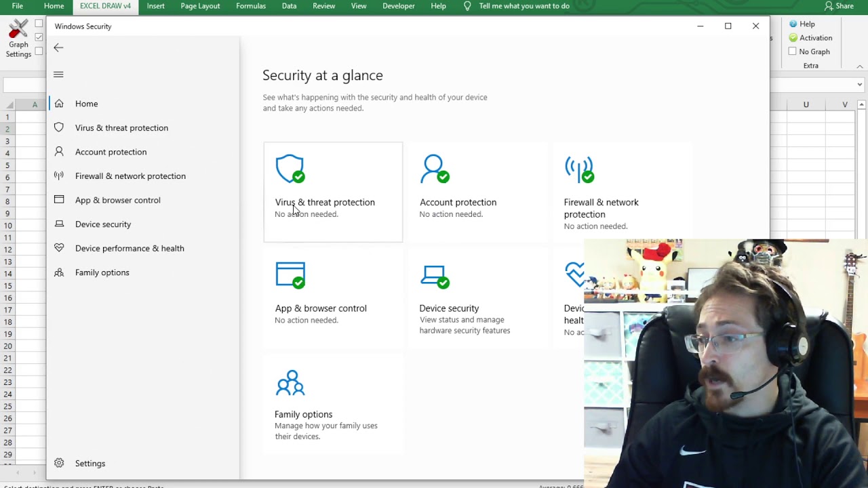This screenshot has height=488, width=868.
Task: Open the Review ribbon tab
Action: [x=324, y=6]
